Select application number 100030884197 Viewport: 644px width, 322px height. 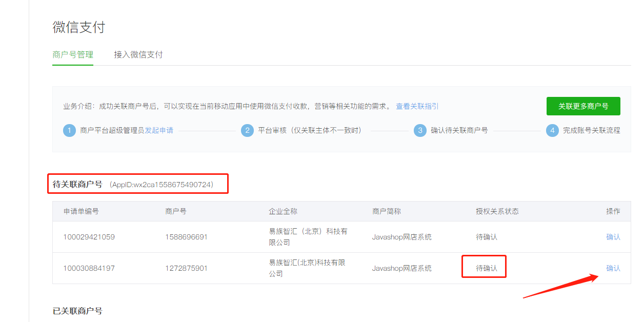coord(89,268)
